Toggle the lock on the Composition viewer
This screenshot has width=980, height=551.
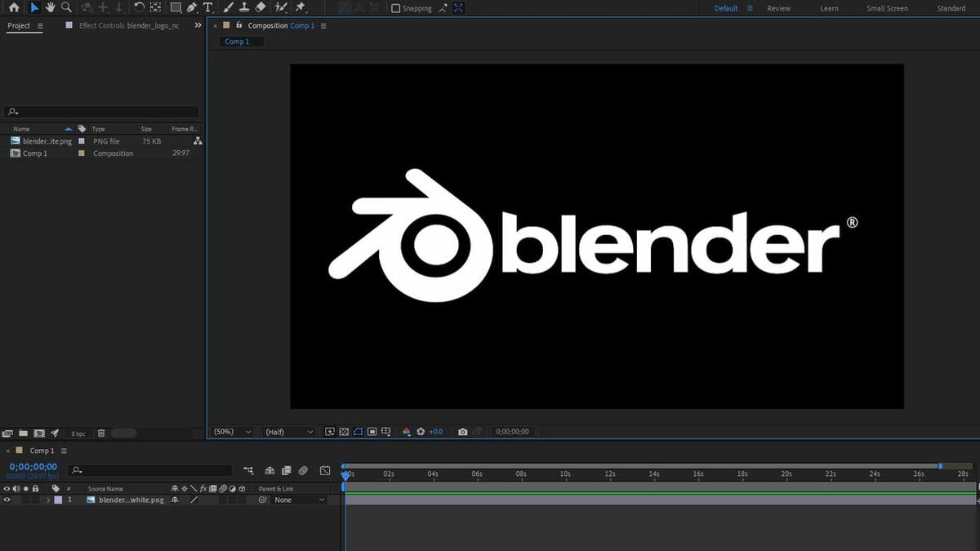(x=238, y=25)
